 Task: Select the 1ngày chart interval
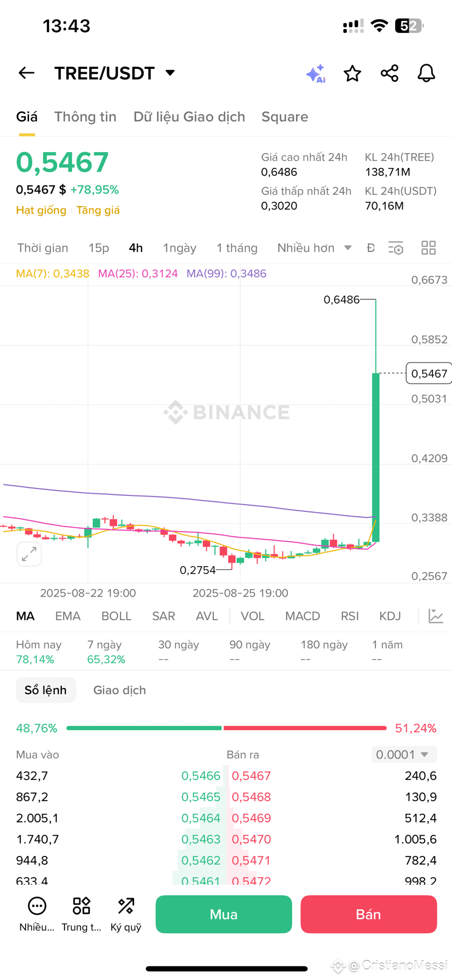(x=179, y=248)
